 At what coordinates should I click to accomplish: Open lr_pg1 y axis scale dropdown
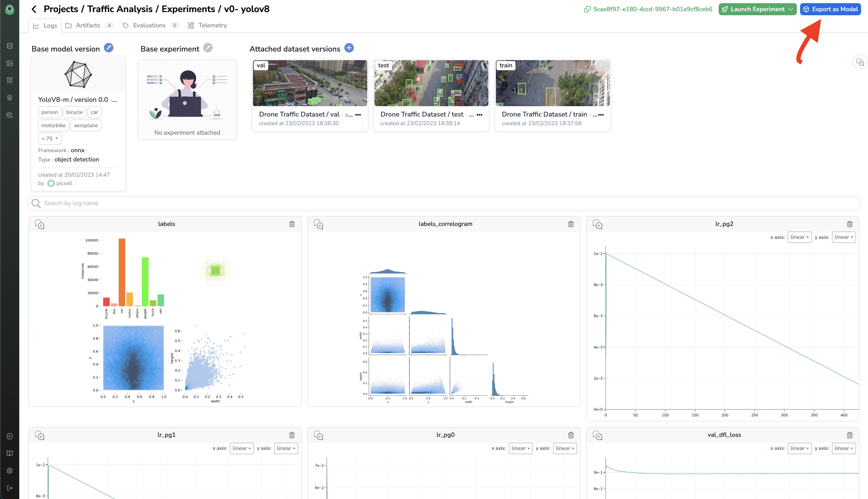pos(286,448)
